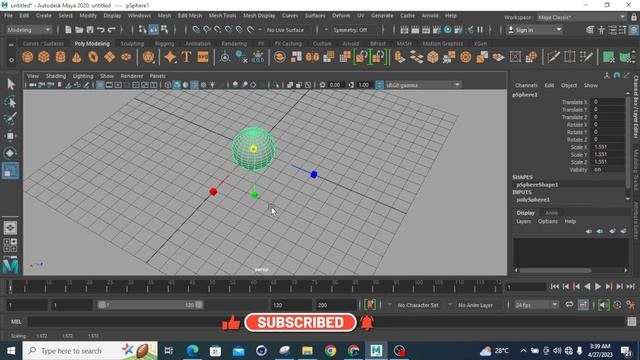Switch to the Anim layer tab
This screenshot has width=640, height=360.
(551, 213)
